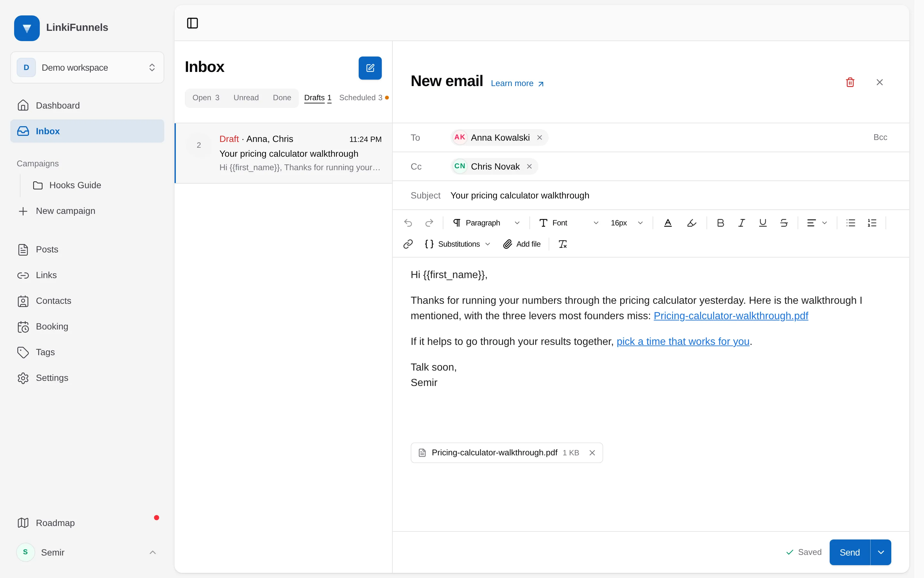Screen dimensions: 924x578
Task: Open the highlight color tool
Action: [691, 223]
